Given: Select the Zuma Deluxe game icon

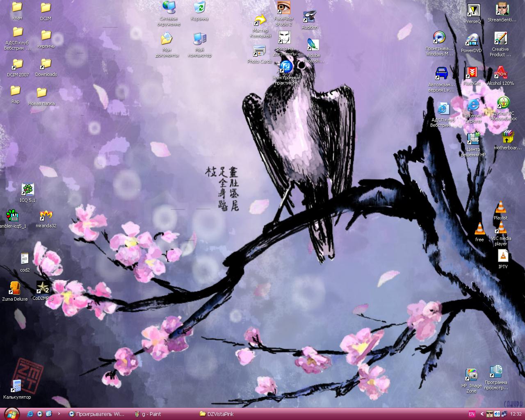Looking at the screenshot, I should (15, 288).
